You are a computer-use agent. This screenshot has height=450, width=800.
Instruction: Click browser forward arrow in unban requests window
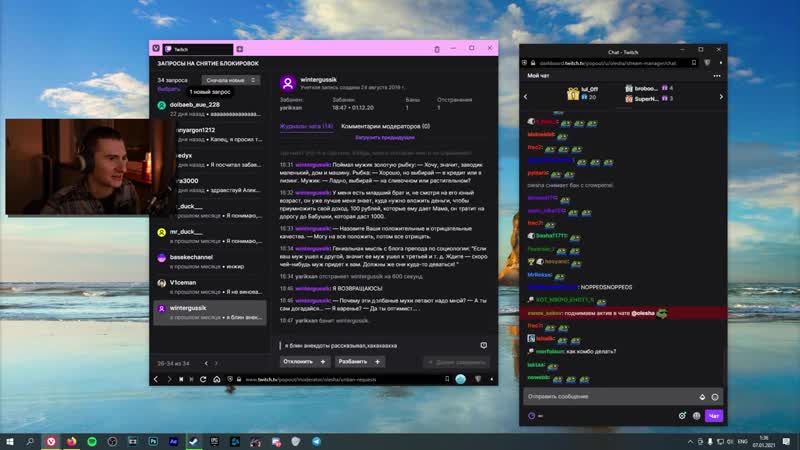(169, 379)
